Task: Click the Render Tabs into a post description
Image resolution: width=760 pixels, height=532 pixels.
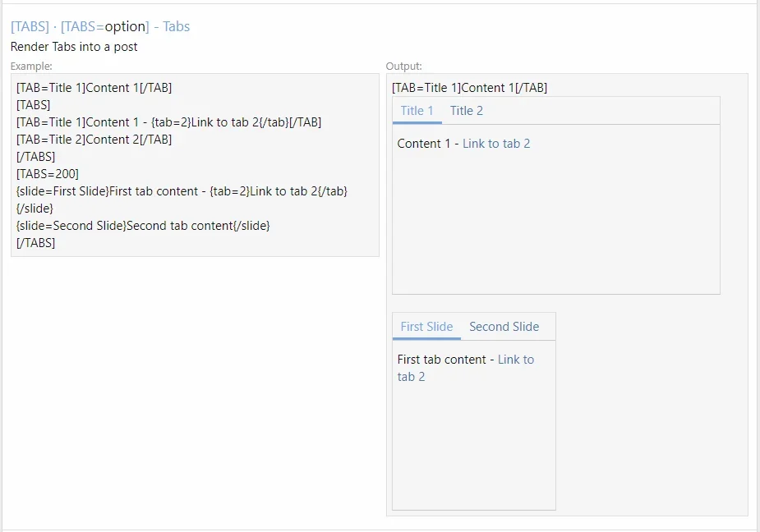Action: pos(74,47)
